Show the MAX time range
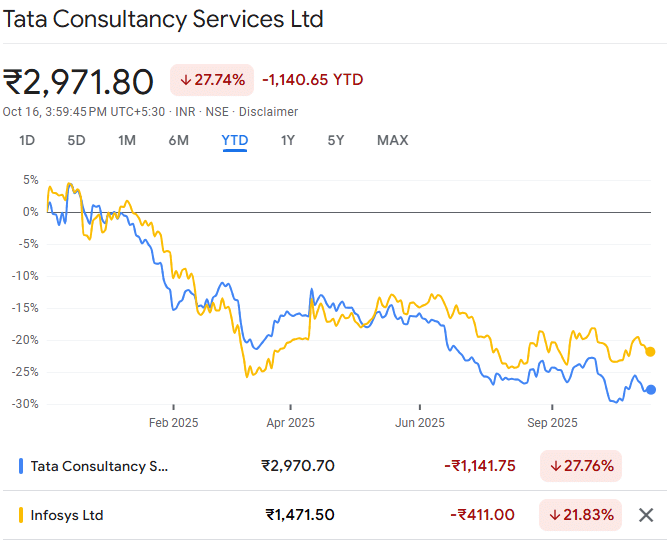The width and height of the screenshot is (667, 547). point(392,140)
